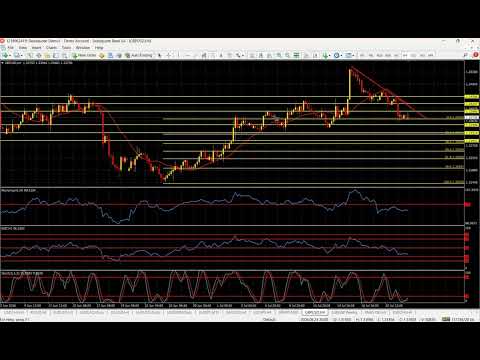Open the profiles dropdown arrow
Viewport: 480px width, 360px height.
[x=22, y=55]
